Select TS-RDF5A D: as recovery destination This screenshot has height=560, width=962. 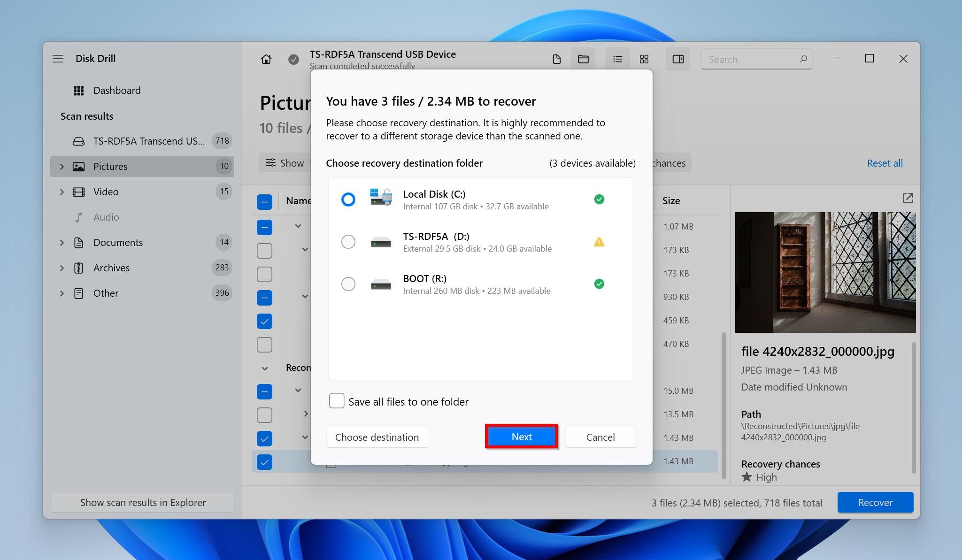point(347,241)
